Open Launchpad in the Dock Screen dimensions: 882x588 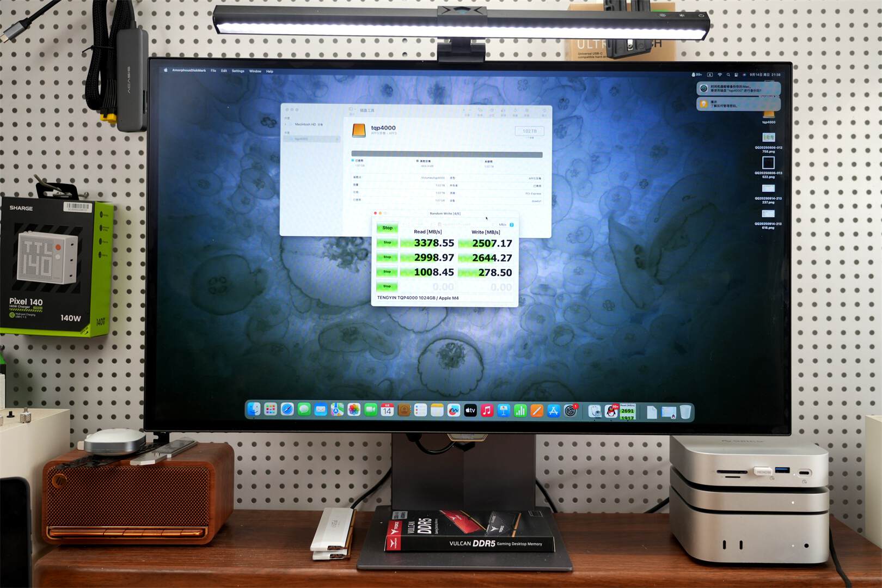pos(271,409)
